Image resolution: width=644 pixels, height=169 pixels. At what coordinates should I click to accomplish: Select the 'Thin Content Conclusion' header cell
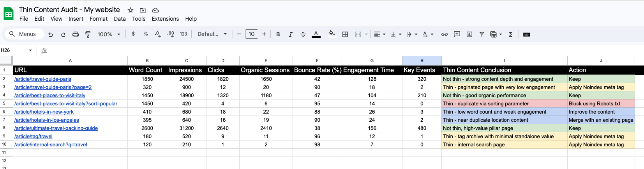505,70
